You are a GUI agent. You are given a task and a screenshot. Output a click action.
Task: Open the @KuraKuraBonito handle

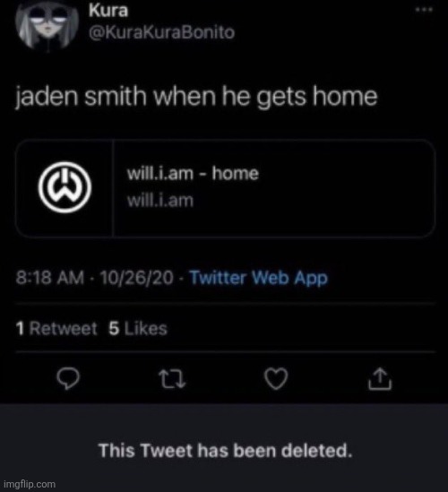(161, 32)
